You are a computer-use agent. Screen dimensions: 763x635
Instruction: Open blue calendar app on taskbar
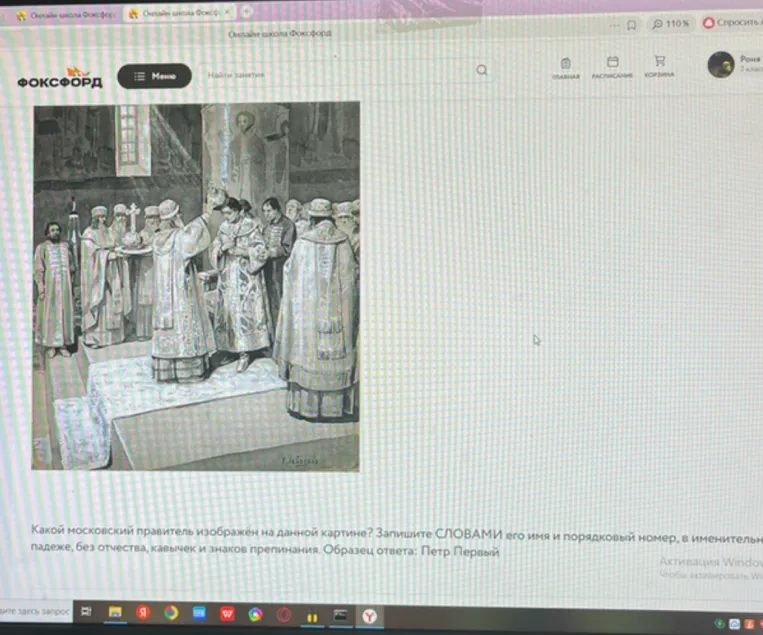click(x=199, y=613)
